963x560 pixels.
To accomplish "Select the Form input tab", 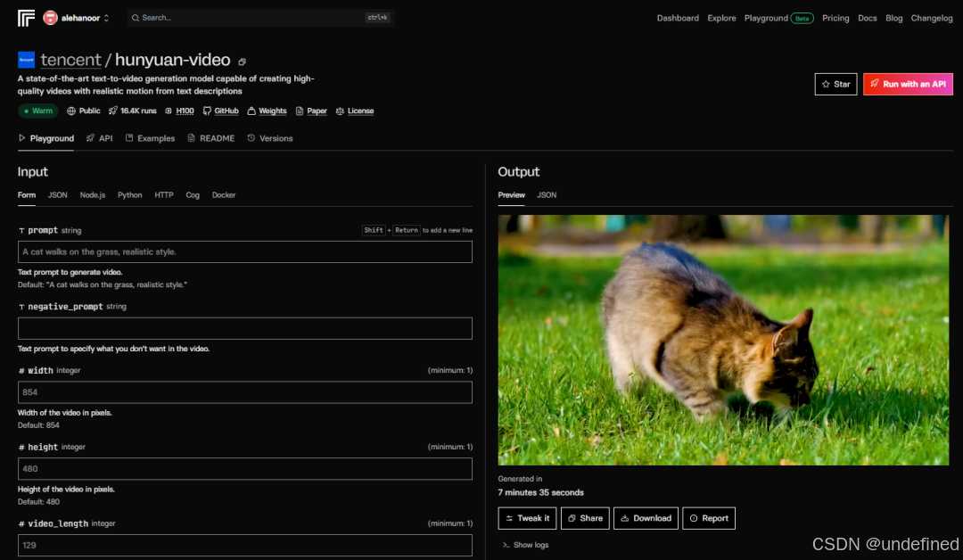I will click(27, 195).
